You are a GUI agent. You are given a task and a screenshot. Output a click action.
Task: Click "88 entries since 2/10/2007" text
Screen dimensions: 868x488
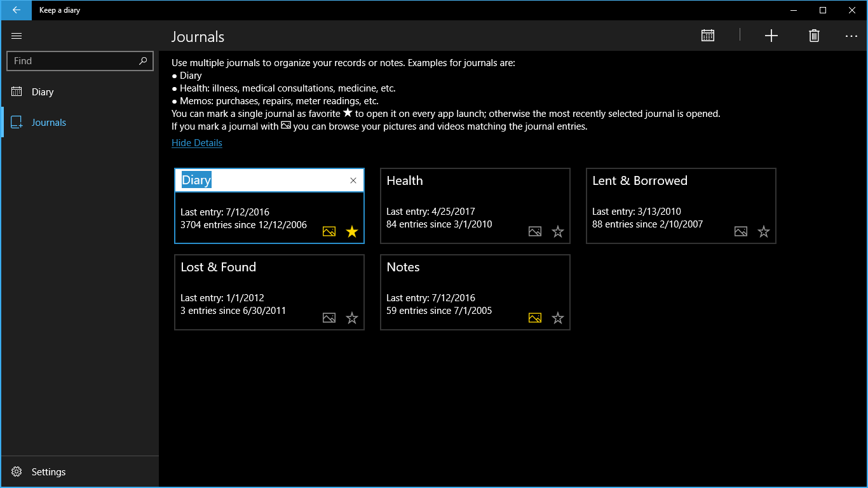(648, 224)
